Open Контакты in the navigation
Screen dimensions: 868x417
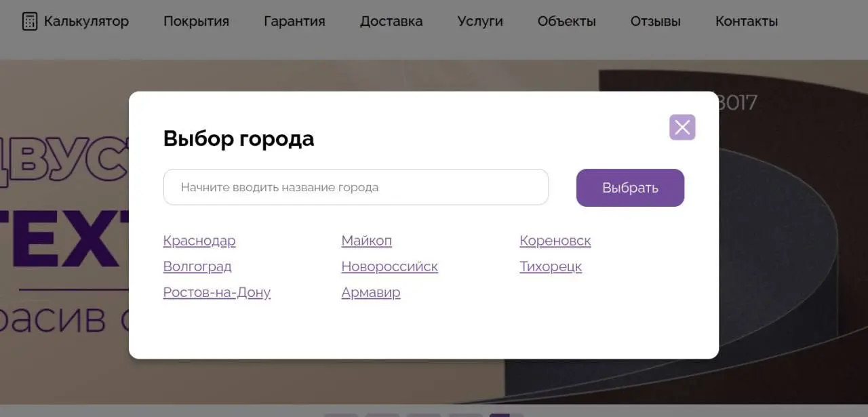click(x=747, y=21)
